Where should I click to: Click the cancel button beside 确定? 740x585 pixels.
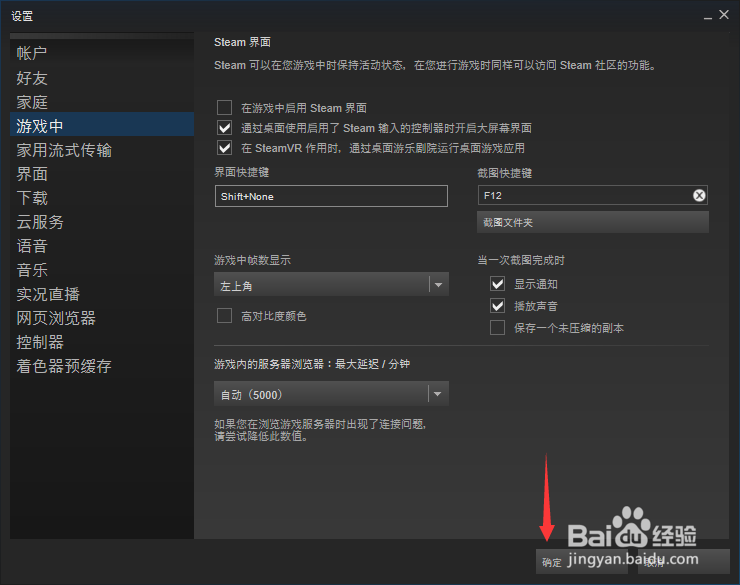(x=683, y=562)
